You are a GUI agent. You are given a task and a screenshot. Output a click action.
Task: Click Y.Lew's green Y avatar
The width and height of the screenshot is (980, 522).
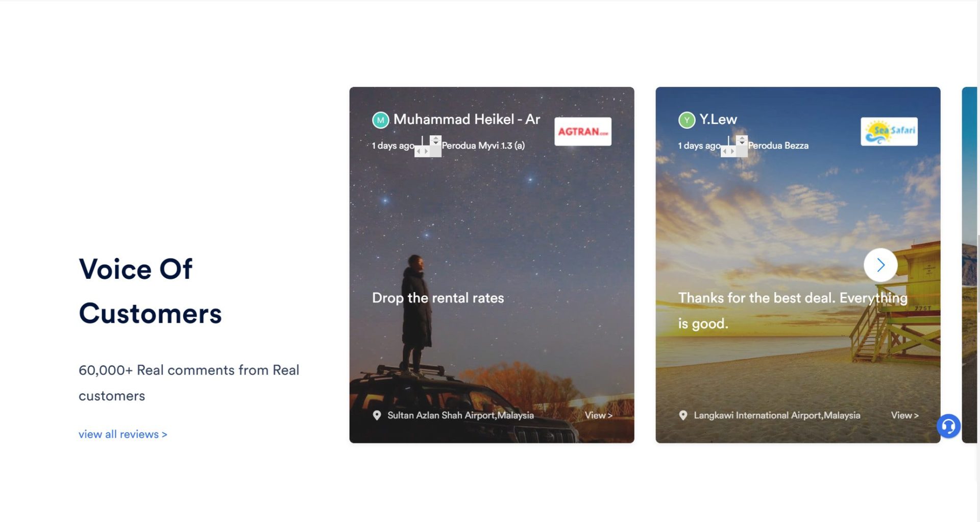point(687,120)
